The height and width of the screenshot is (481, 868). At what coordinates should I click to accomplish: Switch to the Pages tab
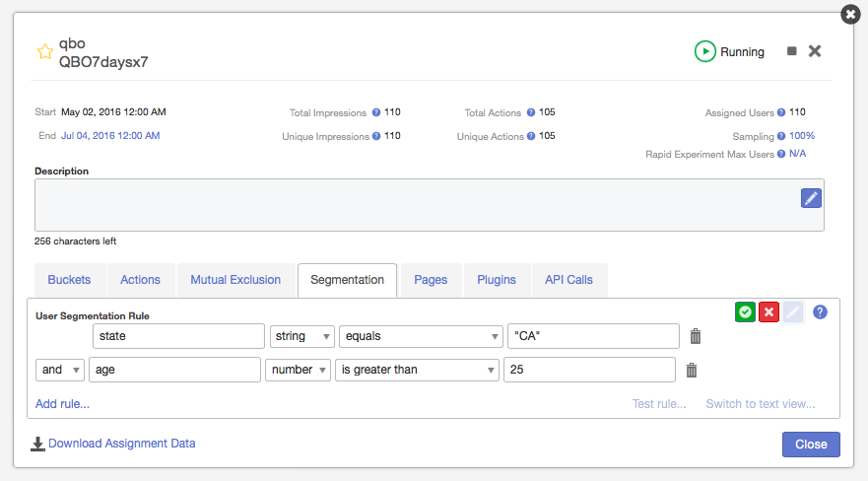click(431, 280)
